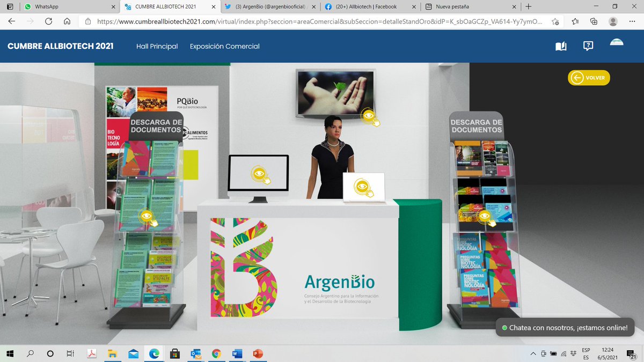
Task: Open the Edge Settings and more menu
Action: 633,22
